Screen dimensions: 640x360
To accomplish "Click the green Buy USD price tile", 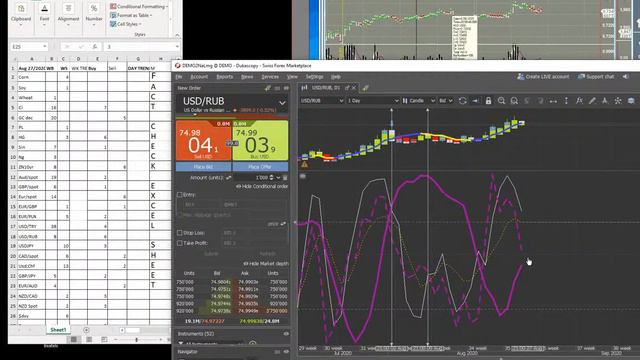I will tap(260, 140).
